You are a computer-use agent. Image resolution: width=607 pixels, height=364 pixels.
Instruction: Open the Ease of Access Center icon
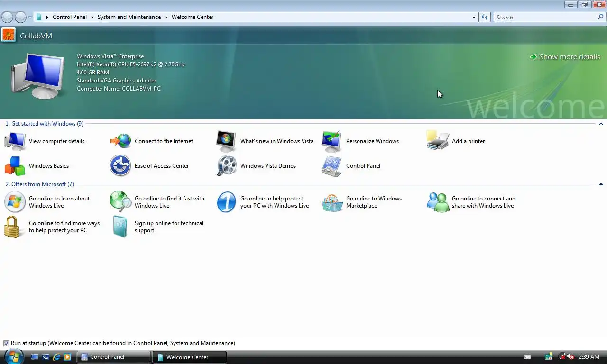coord(120,166)
